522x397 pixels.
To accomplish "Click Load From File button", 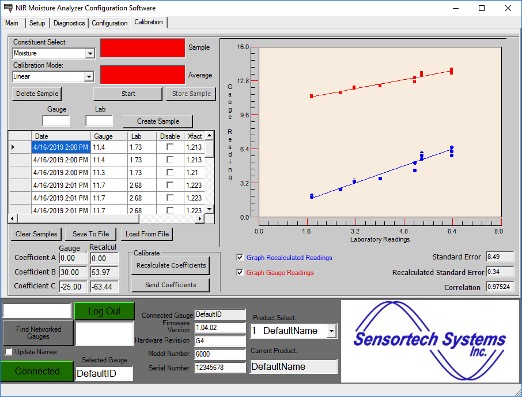I will (x=147, y=234).
